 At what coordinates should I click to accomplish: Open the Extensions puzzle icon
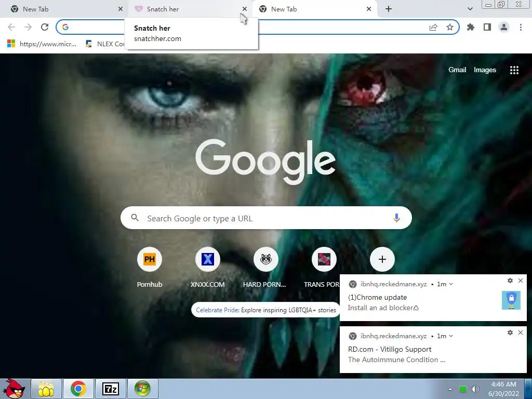pos(470,27)
